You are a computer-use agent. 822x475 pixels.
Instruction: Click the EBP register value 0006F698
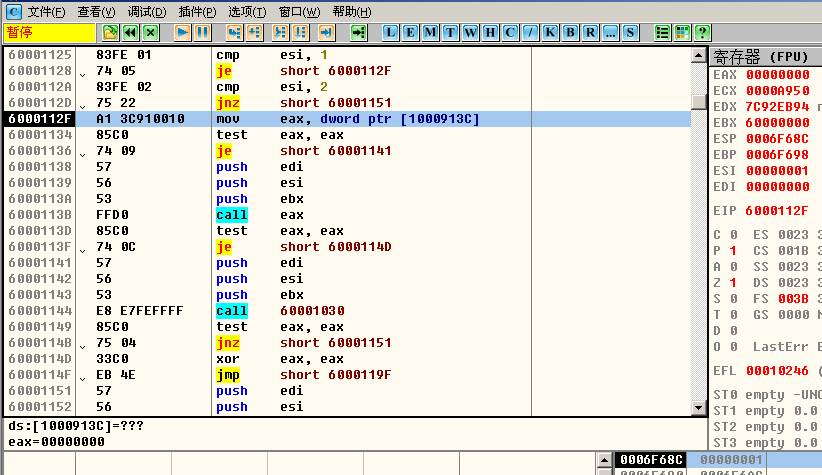[778, 155]
